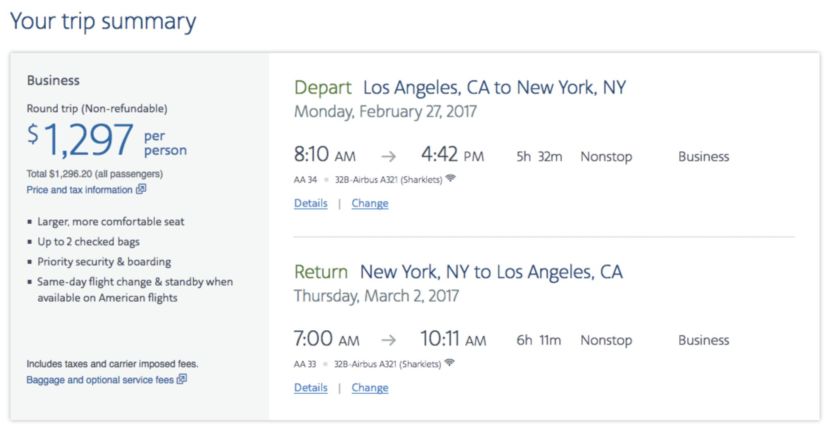
Task: Open Details for the departing flight
Action: pos(310,204)
